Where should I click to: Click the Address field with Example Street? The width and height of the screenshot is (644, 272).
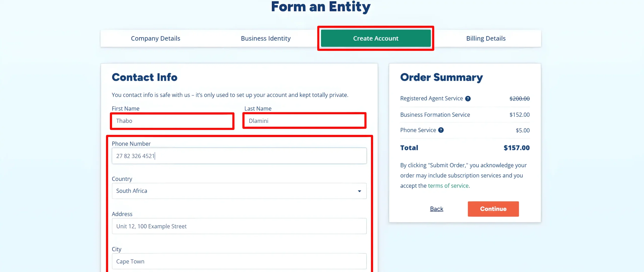point(239,226)
